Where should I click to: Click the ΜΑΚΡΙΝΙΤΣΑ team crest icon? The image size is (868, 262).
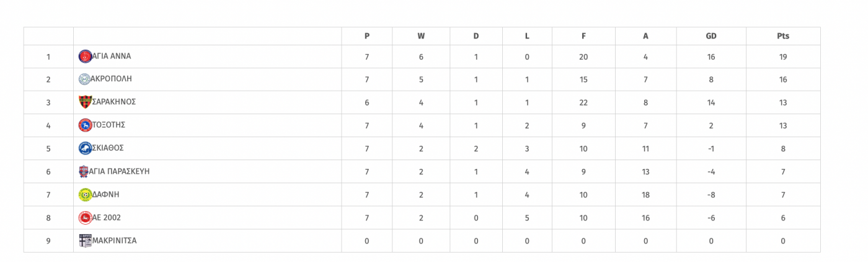85,241
